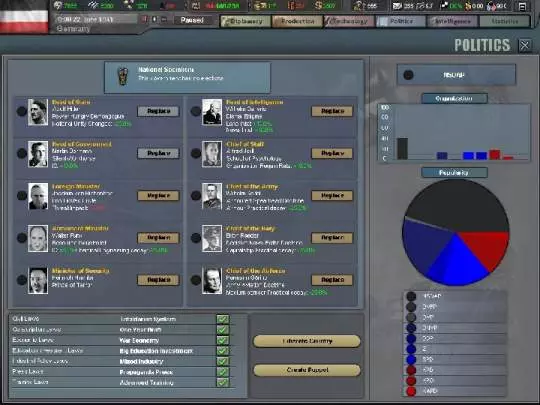Open the Diplomacy tab
Screen dimensions: 540x405
246,21
